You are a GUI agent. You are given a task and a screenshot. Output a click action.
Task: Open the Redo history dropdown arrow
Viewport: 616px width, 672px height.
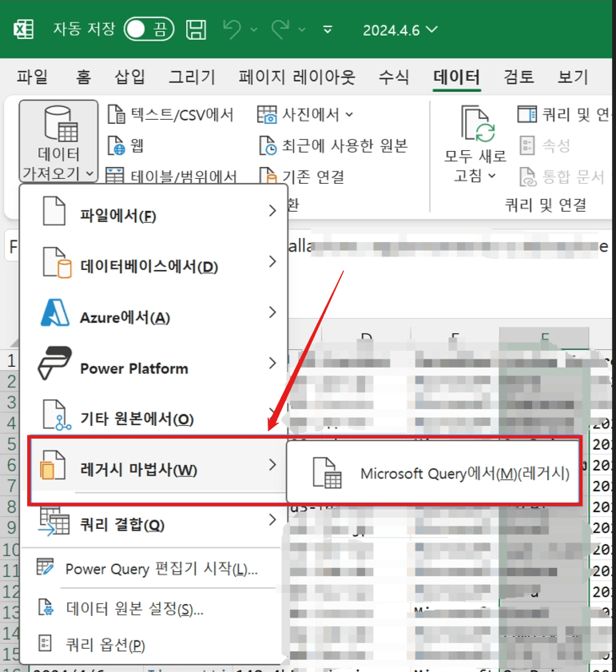click(302, 30)
